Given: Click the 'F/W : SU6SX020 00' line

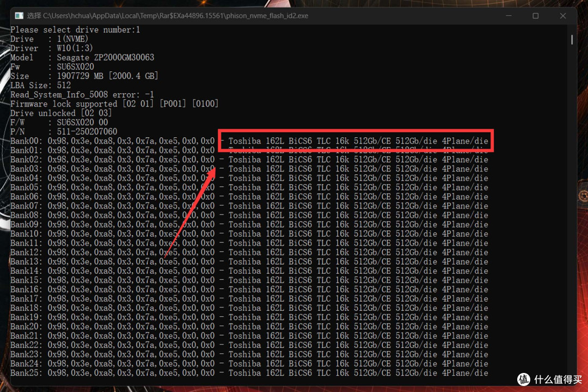Looking at the screenshot, I should [59, 122].
